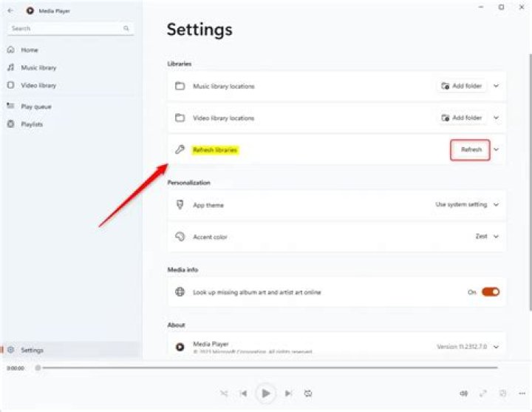This screenshot has width=532, height=412.
Task: Switch to mini player view
Action: click(503, 394)
